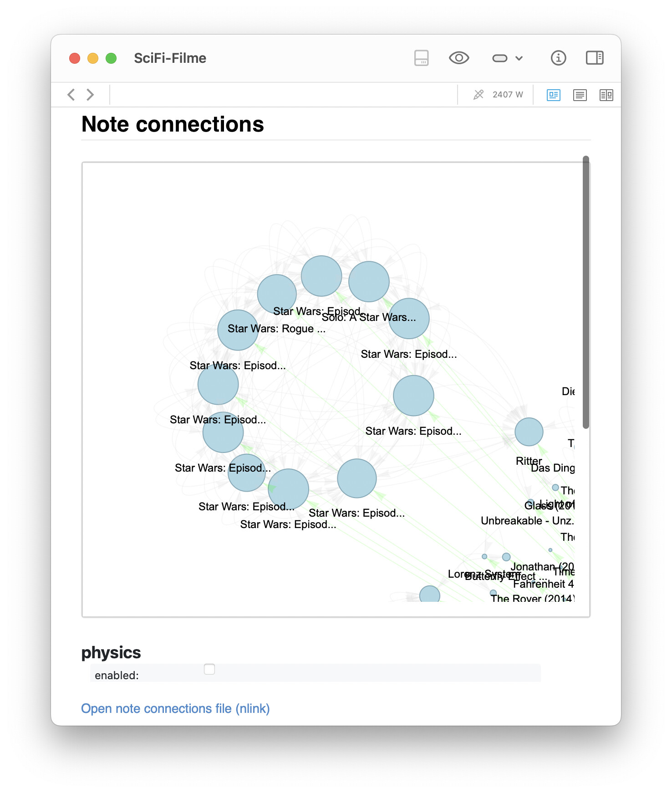Image resolution: width=672 pixels, height=793 pixels.
Task: Toggle the right sidebar panel icon
Action: [x=595, y=58]
